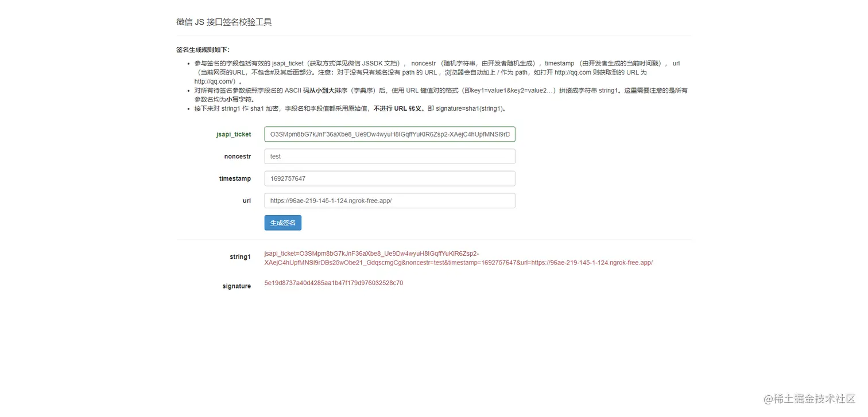Select the noncestr text box containing 'test'

click(x=389, y=156)
